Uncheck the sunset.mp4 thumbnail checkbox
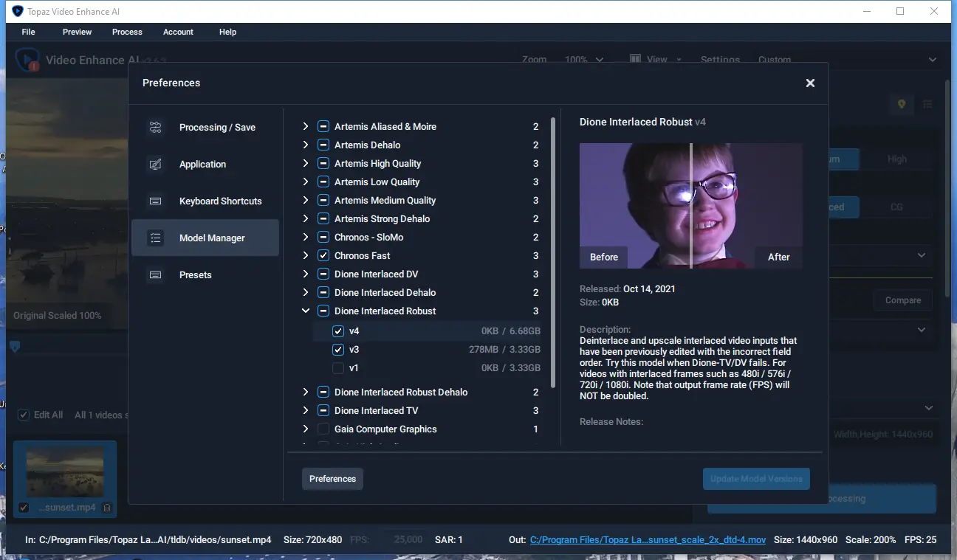This screenshot has height=560, width=957. (x=24, y=508)
